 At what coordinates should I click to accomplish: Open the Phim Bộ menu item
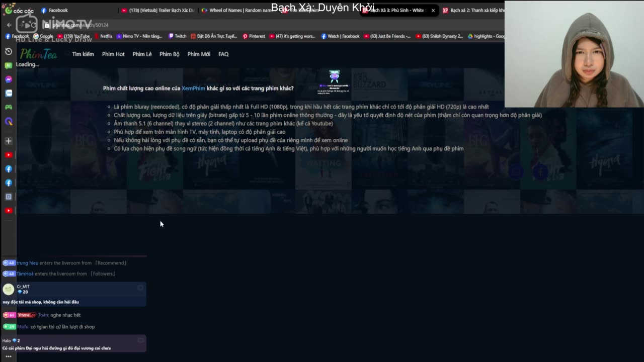169,54
